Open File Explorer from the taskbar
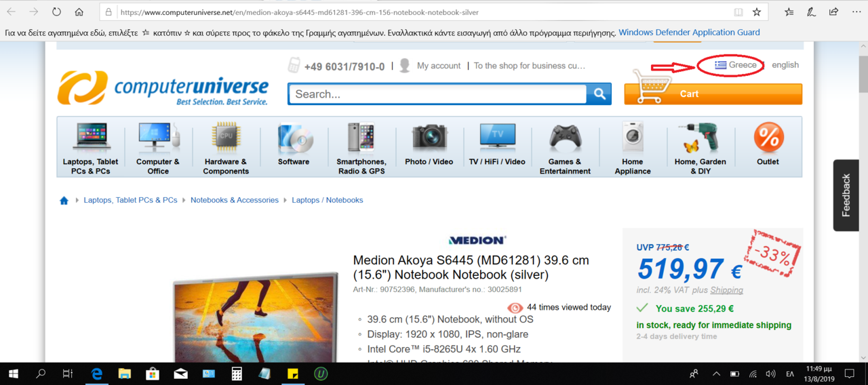 pyautogui.click(x=124, y=373)
